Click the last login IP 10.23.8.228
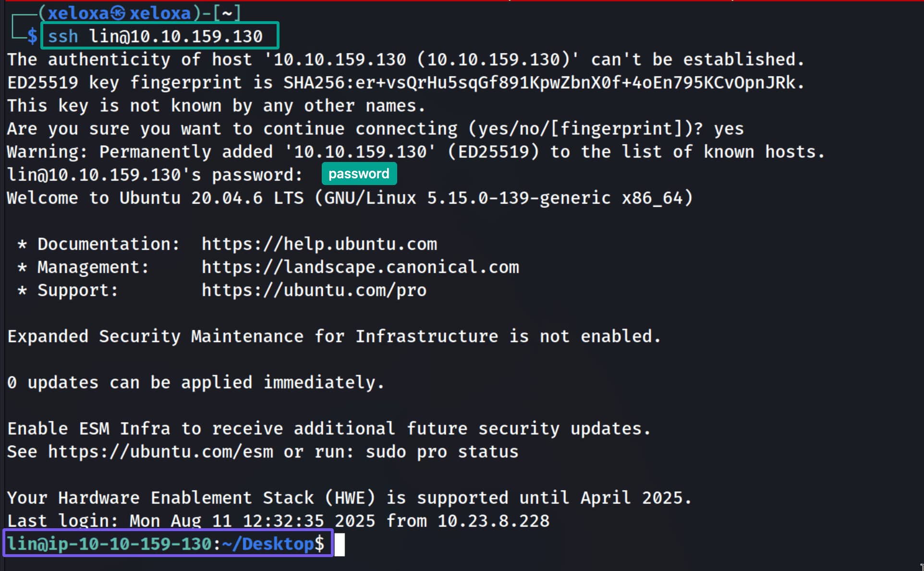Image resolution: width=924 pixels, height=571 pixels. click(493, 521)
